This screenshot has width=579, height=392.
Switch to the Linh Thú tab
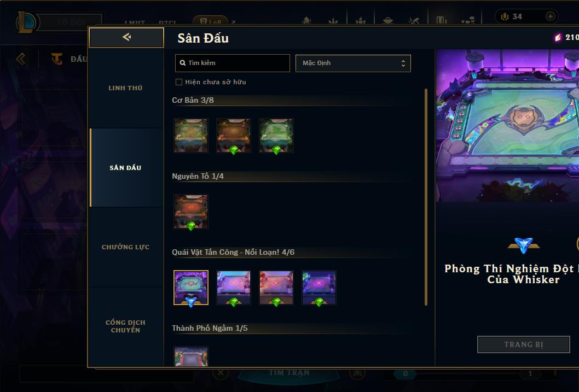coord(125,88)
